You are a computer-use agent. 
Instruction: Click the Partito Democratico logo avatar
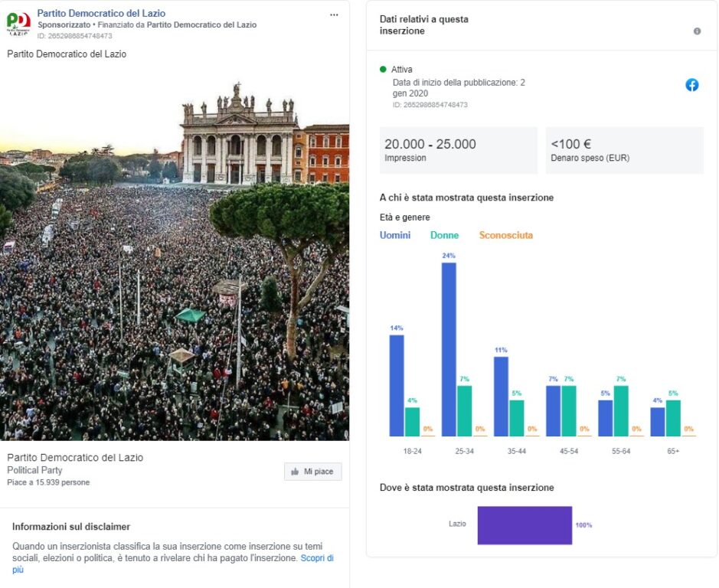tap(18, 23)
